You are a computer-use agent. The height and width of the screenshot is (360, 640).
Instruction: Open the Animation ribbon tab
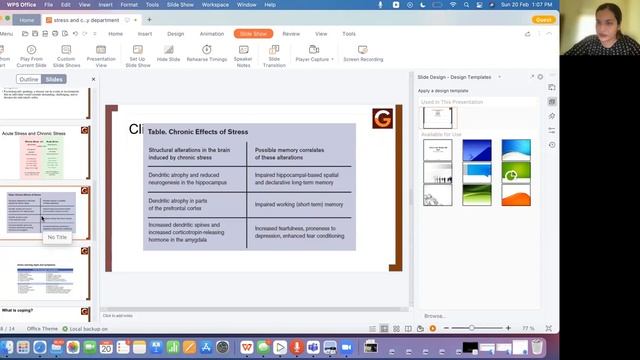point(212,34)
